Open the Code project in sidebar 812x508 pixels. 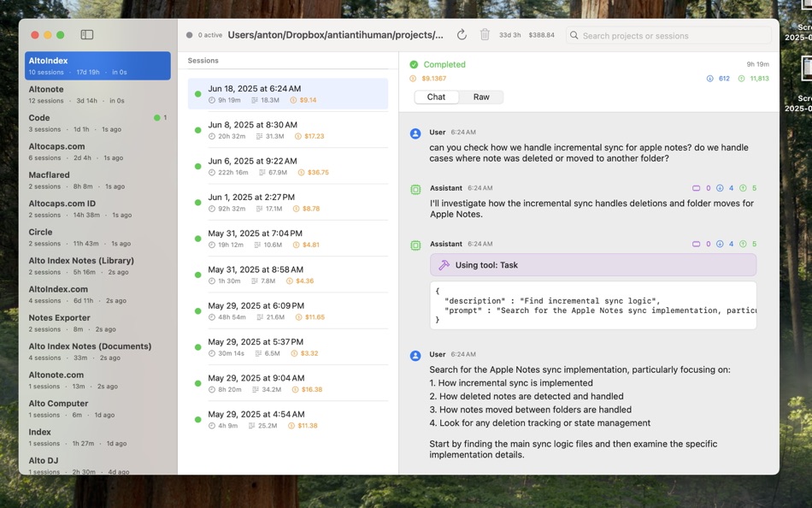click(x=97, y=123)
